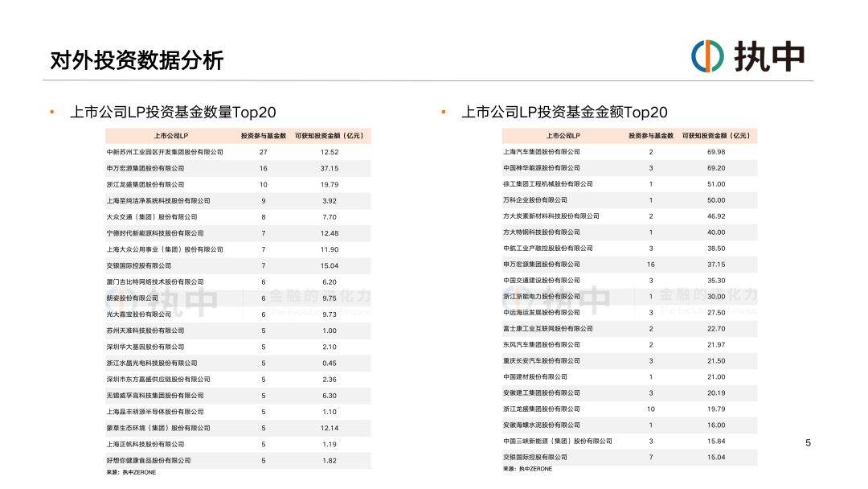Click the value 12.52 in left table
868x489 pixels.
[330, 152]
